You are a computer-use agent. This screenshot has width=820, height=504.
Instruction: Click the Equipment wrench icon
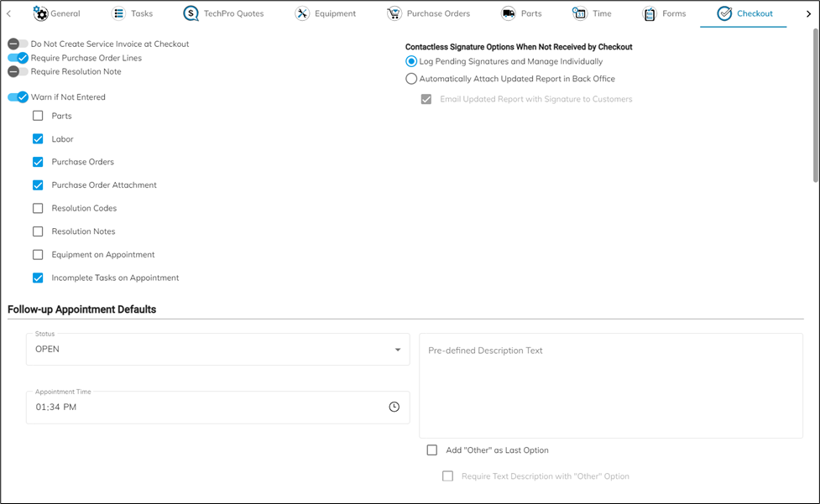[x=302, y=13]
